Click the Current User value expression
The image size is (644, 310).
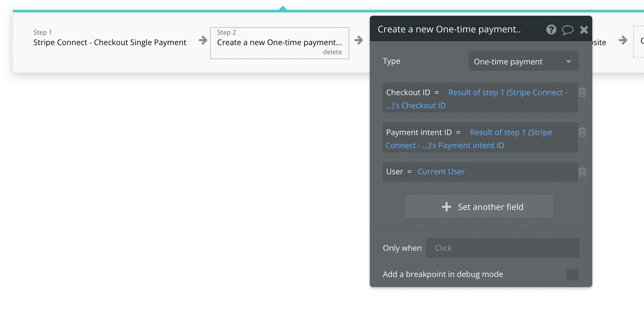click(441, 172)
